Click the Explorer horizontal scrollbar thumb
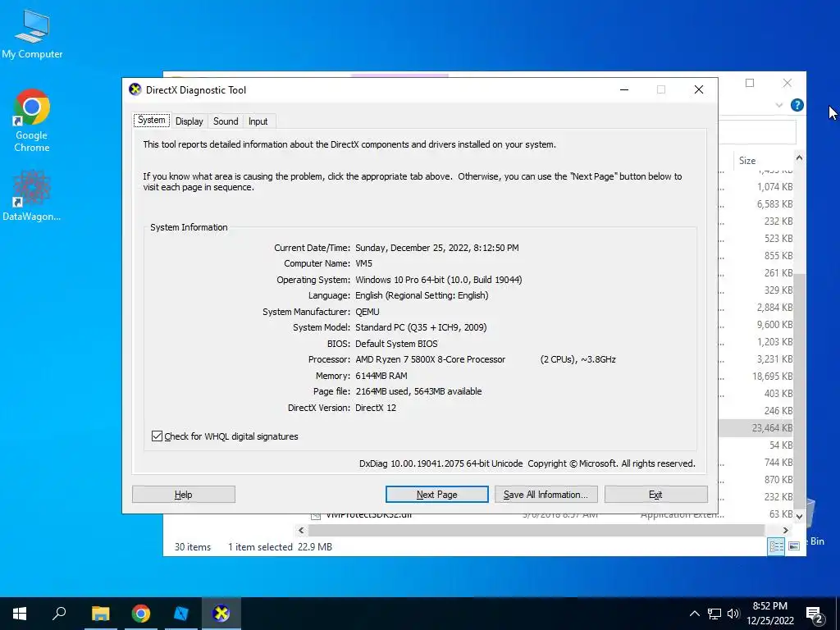Viewport: 840px width, 630px height. tap(536, 531)
